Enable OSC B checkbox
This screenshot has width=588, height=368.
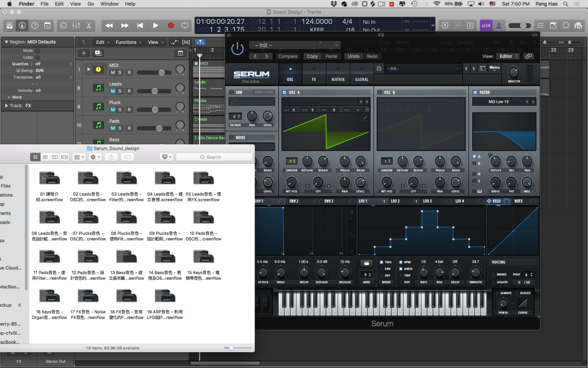(380, 92)
